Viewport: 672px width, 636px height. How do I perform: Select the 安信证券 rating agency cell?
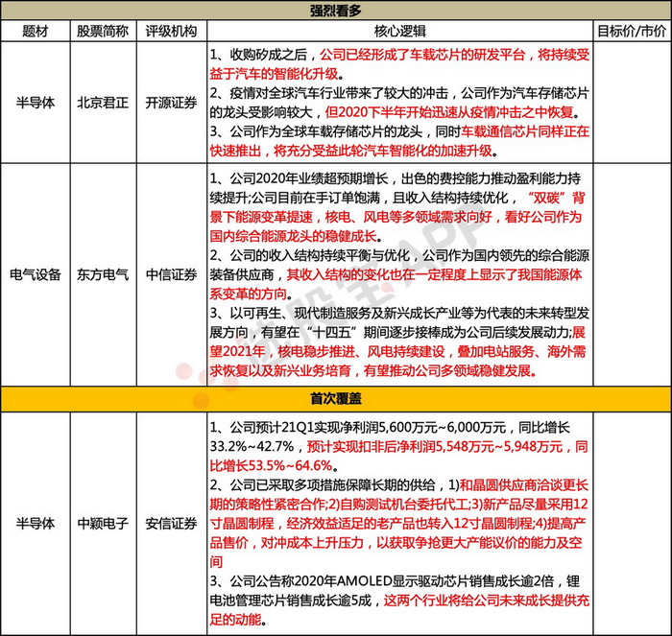[171, 524]
